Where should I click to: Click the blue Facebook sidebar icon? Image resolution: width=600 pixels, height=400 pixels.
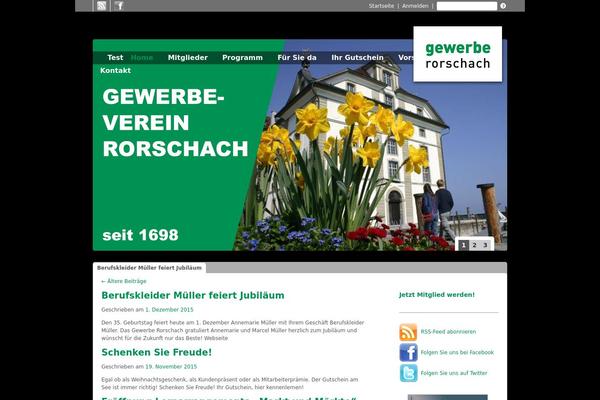pos(408,352)
